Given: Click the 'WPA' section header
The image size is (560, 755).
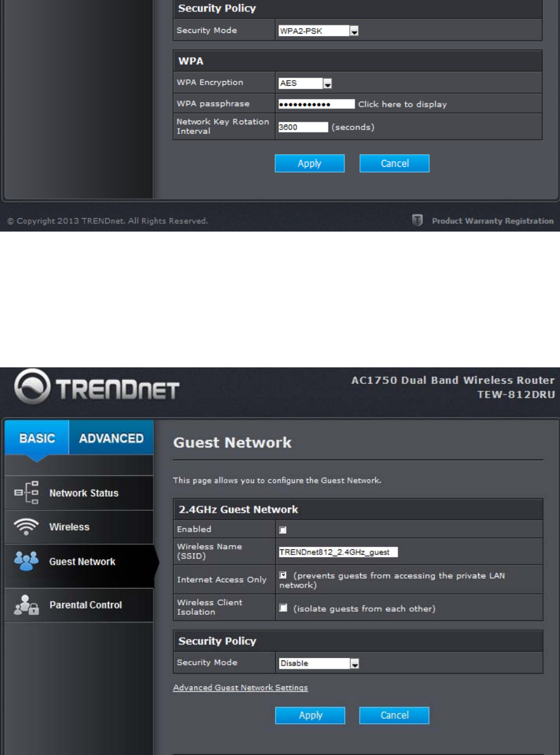Looking at the screenshot, I should (x=358, y=61).
